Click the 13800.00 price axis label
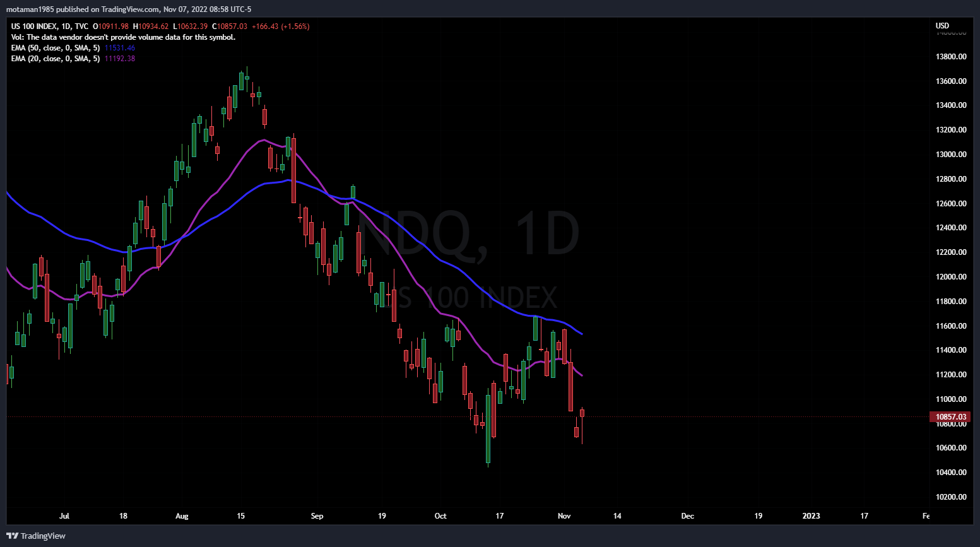The image size is (980, 547). (951, 56)
